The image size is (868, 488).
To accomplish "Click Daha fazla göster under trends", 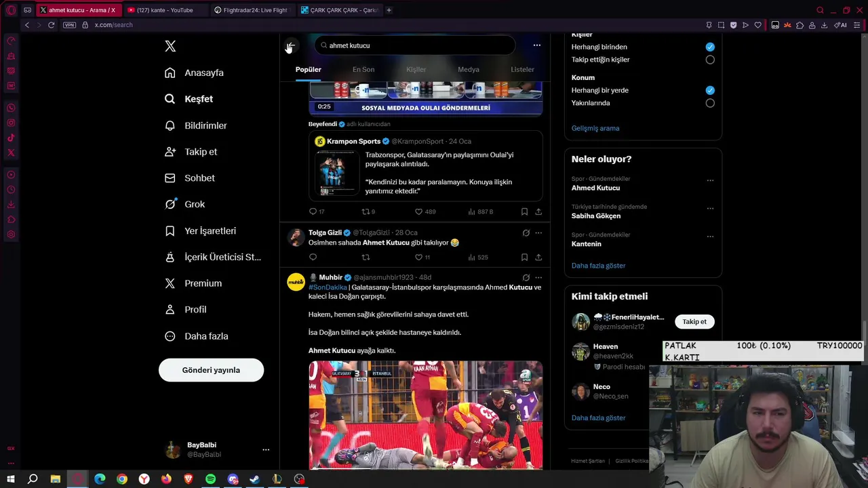I will [599, 266].
